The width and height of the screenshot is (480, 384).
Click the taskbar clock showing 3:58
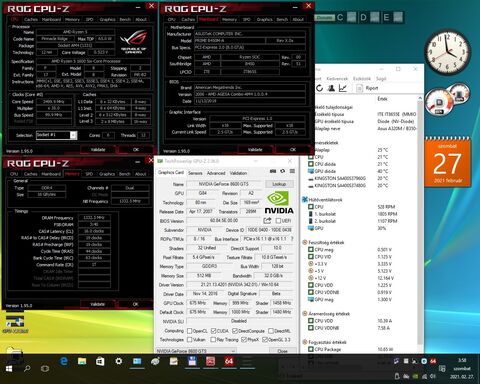[x=462, y=360]
